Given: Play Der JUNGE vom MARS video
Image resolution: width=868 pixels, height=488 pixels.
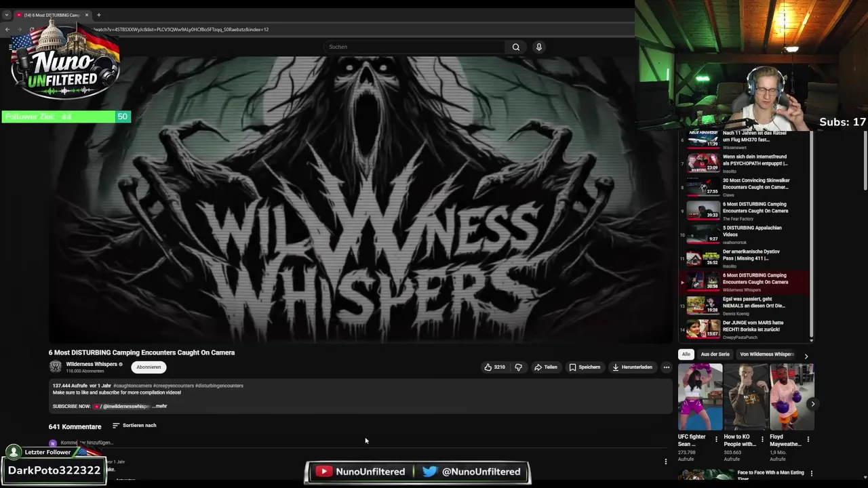Looking at the screenshot, I should pyautogui.click(x=745, y=329).
